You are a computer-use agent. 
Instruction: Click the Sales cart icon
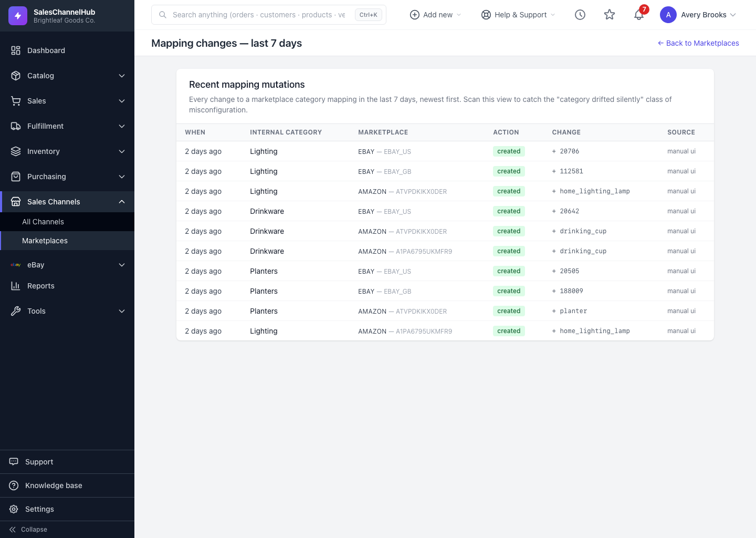(16, 101)
